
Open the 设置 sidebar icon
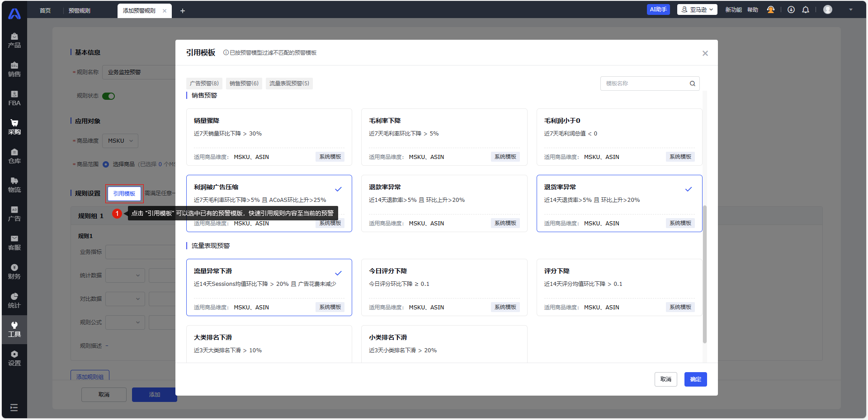click(14, 358)
